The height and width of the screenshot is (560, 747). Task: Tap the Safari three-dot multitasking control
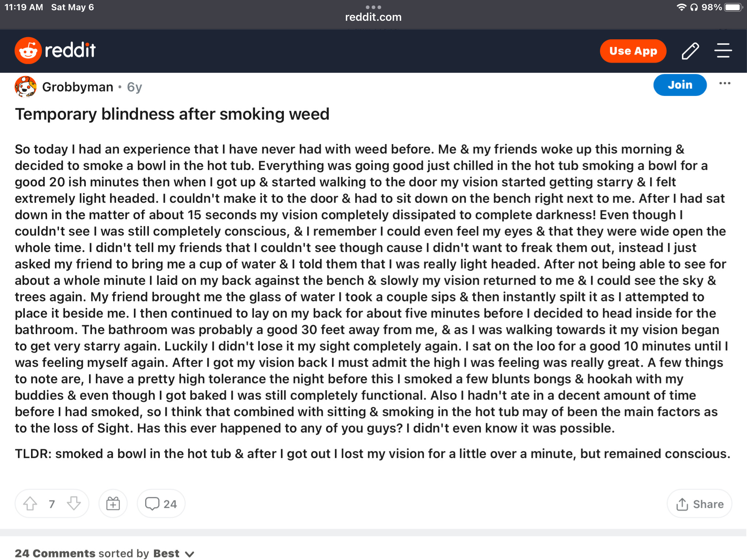tap(373, 7)
